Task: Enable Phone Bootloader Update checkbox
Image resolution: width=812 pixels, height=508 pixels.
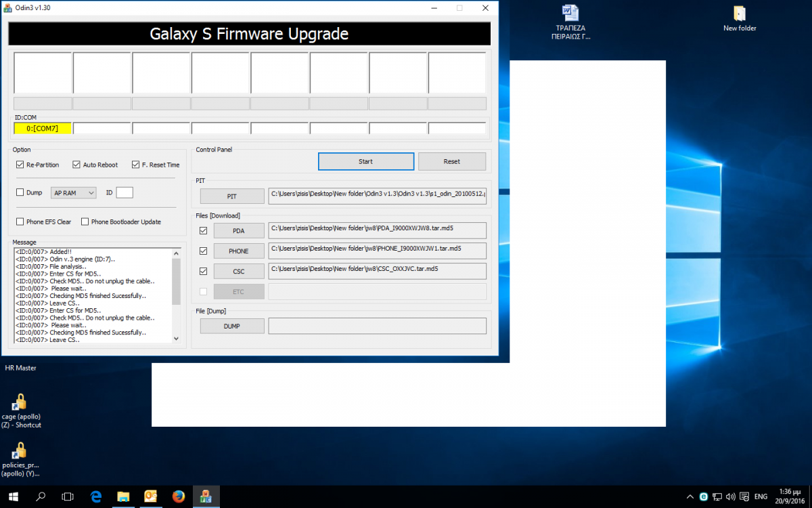Action: [x=85, y=221]
